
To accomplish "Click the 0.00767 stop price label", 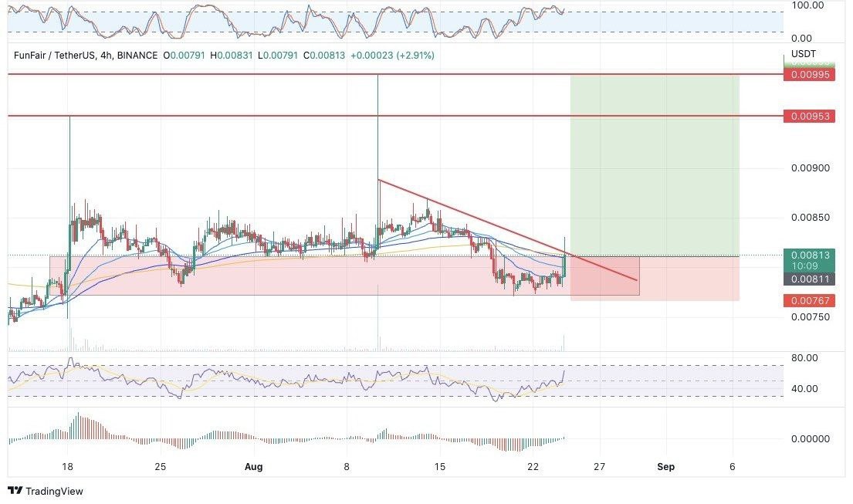I will pos(809,301).
